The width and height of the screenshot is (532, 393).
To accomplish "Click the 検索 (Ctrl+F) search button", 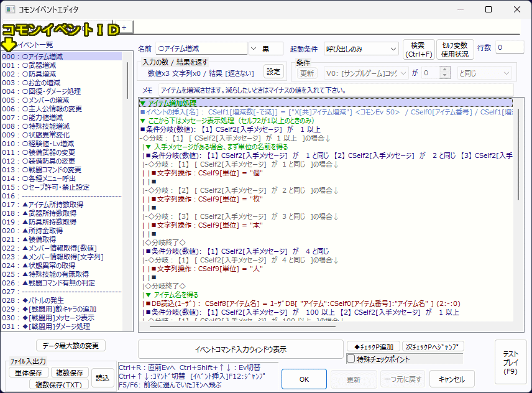I will tap(418, 49).
